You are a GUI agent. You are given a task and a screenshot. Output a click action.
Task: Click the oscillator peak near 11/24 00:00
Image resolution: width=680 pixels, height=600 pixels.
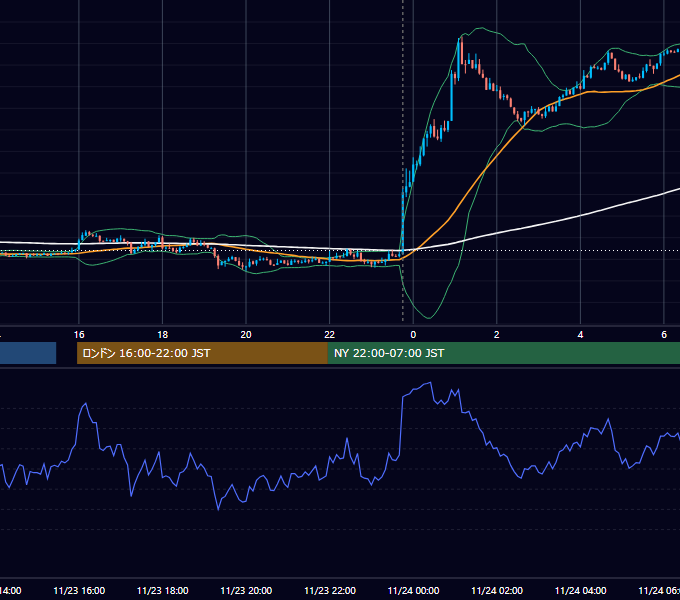tap(430, 383)
